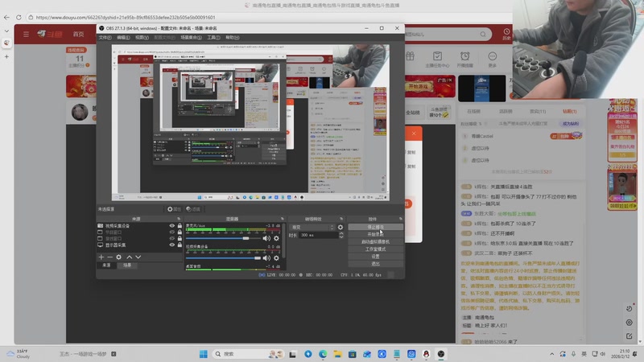The width and height of the screenshot is (644, 362).
Task: Click 视频采集设备 volume slider handle
Action: tap(258, 258)
